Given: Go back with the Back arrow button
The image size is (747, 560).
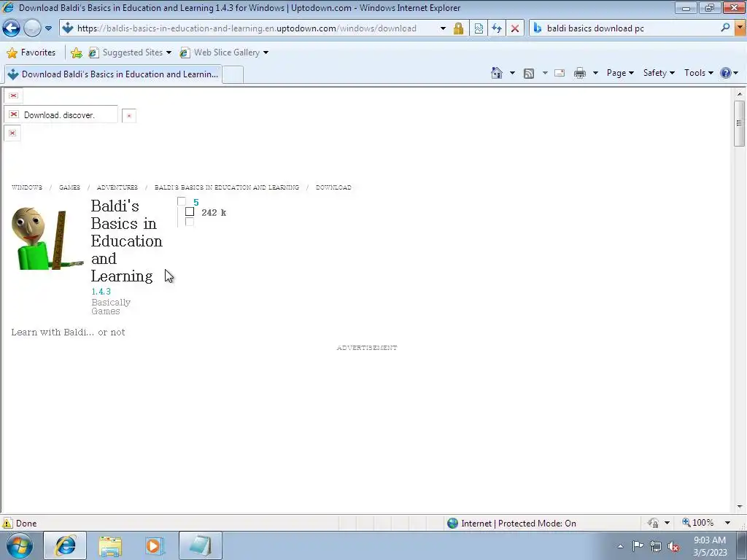Looking at the screenshot, I should pyautogui.click(x=11, y=28).
